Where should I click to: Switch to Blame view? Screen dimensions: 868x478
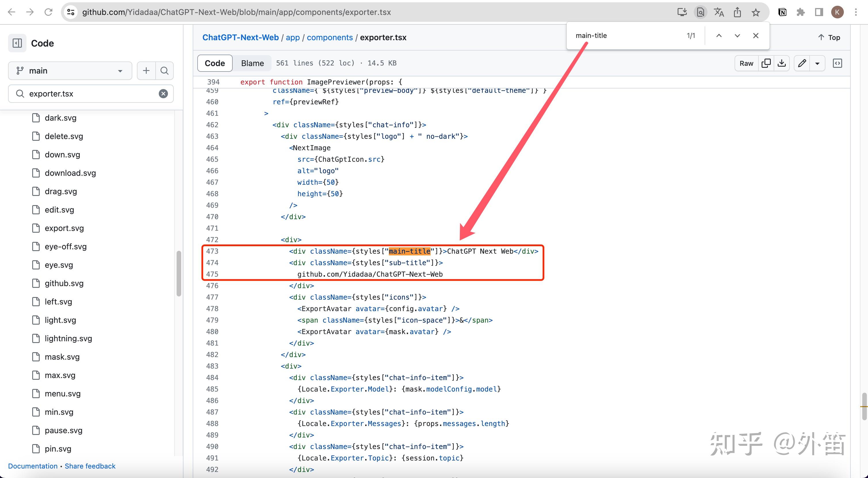252,63
